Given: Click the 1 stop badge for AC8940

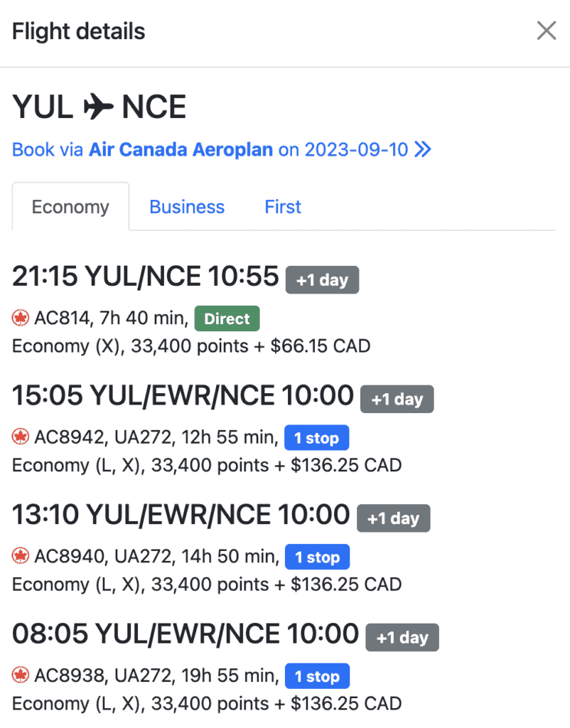Looking at the screenshot, I should (317, 557).
